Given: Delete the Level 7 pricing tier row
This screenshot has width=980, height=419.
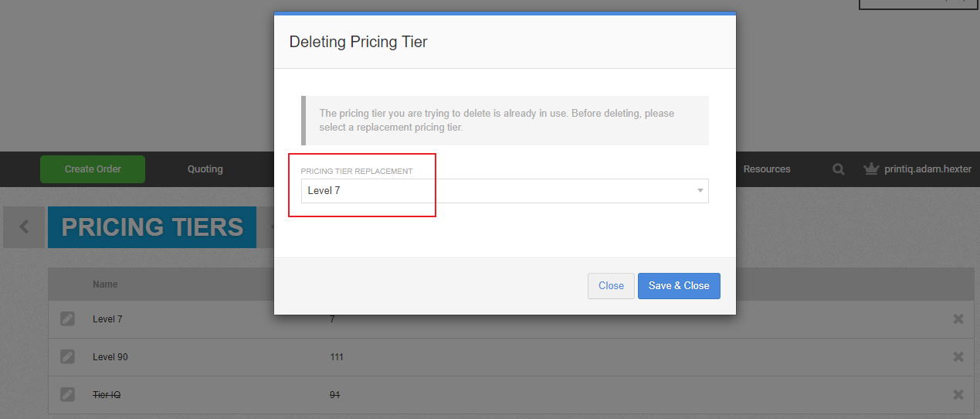Looking at the screenshot, I should coord(958,319).
